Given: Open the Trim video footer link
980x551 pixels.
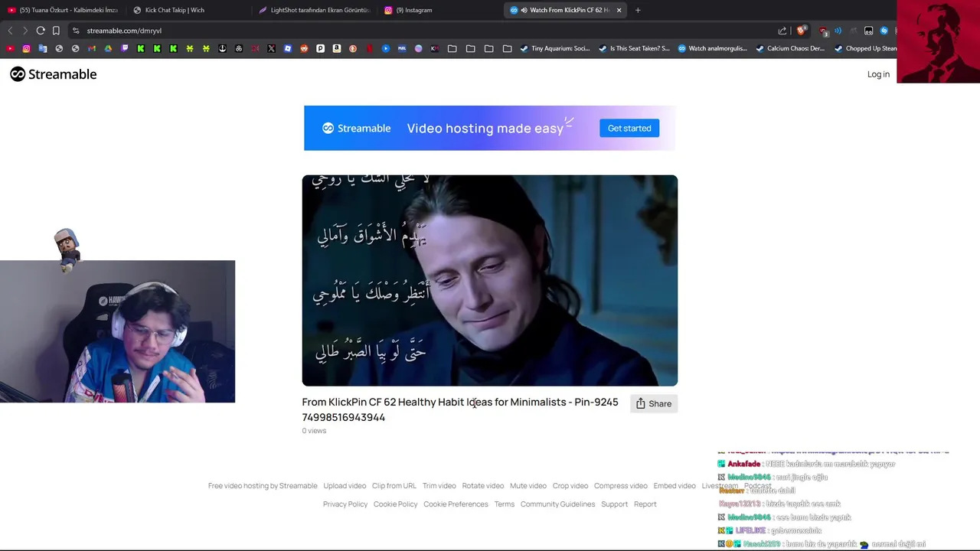Looking at the screenshot, I should pos(439,486).
